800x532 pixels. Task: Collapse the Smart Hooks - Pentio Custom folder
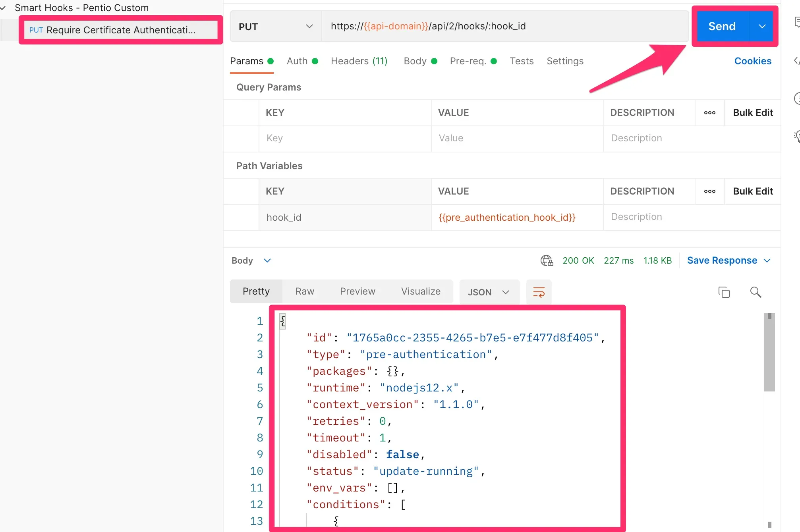(3, 8)
